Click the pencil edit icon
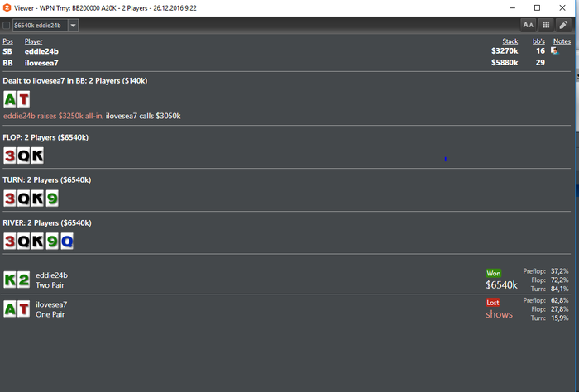Image resolution: width=579 pixels, height=392 pixels. [563, 25]
